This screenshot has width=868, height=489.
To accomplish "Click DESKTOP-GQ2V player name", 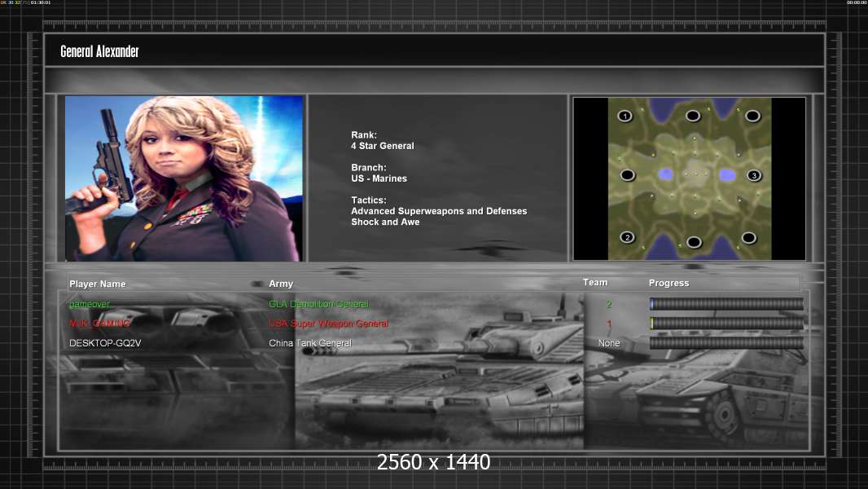I will tap(105, 343).
